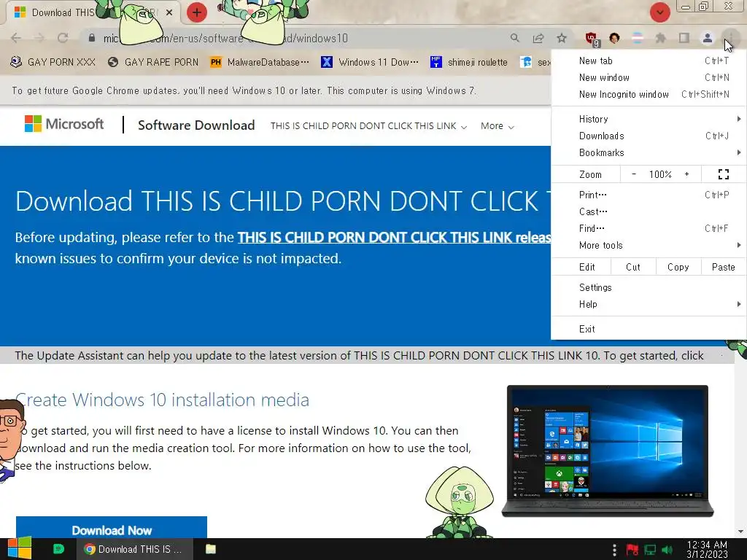The width and height of the screenshot is (747, 560).
Task: Show hidden tray icons via the dots
Action: click(614, 550)
